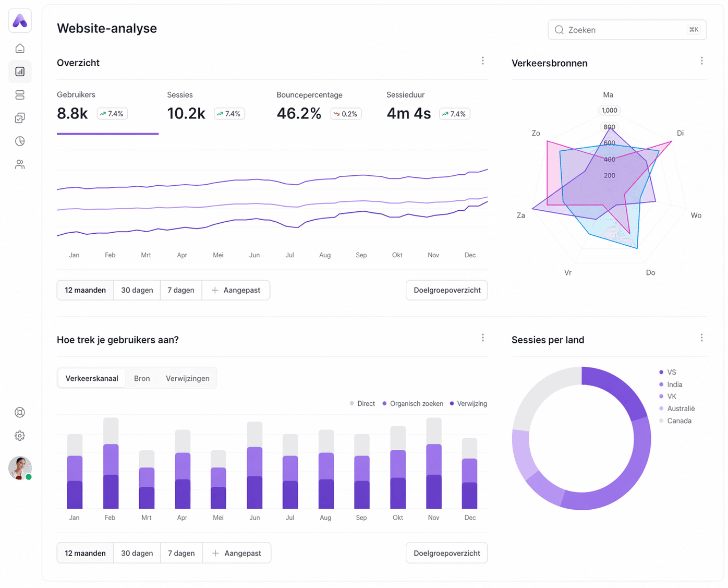The image size is (728, 588).
Task: Click Doelgroepoverzicht under the bar chart
Action: [447, 554]
